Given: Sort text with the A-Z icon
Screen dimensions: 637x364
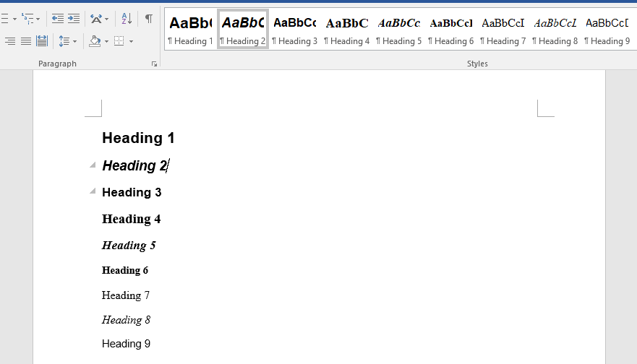Looking at the screenshot, I should pyautogui.click(x=127, y=19).
